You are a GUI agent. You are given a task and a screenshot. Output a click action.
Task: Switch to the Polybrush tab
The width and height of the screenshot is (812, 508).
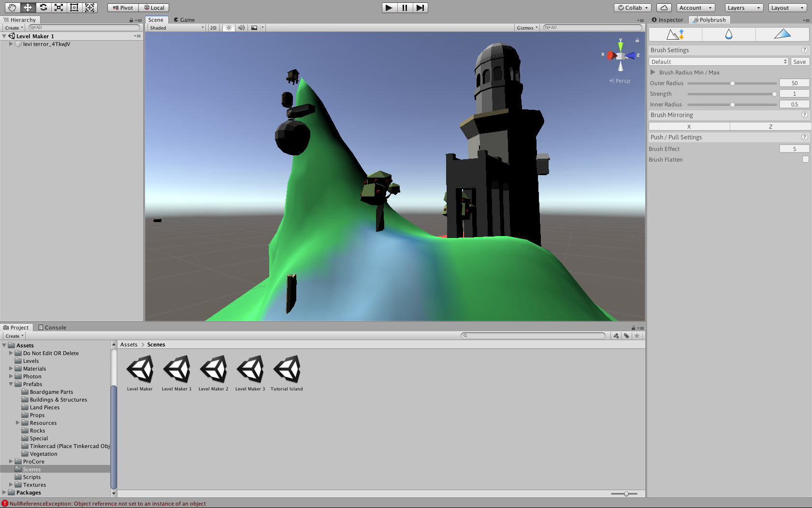point(710,20)
